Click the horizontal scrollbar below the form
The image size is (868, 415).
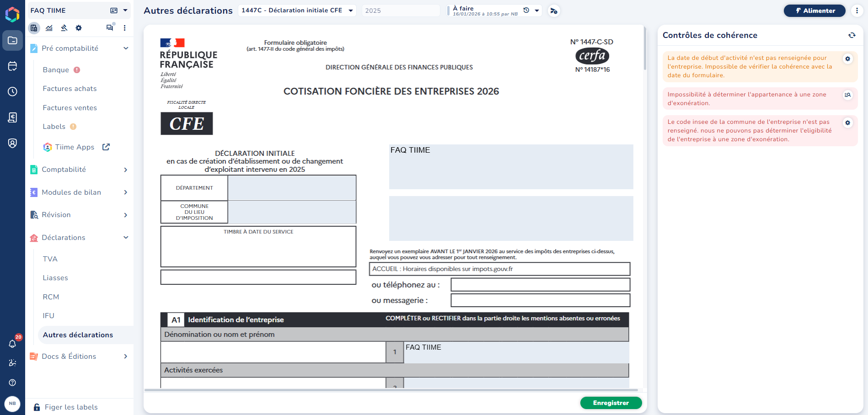391,390
